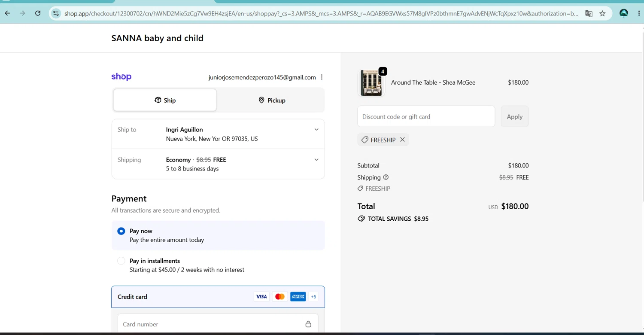Click the account email address
Screen dimensions: 644x335
(x=262, y=77)
